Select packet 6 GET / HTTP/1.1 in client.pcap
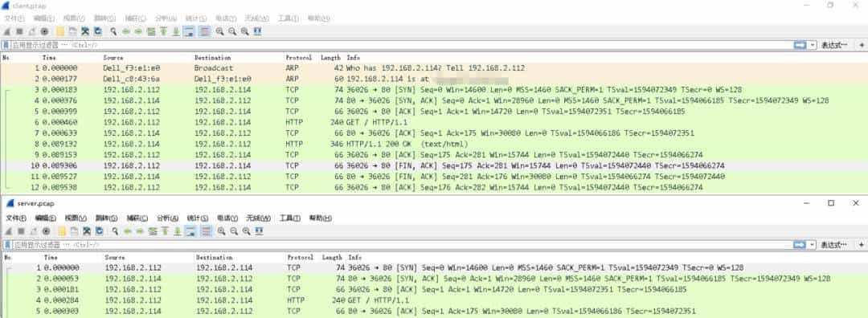868x318 pixels. coord(434,122)
